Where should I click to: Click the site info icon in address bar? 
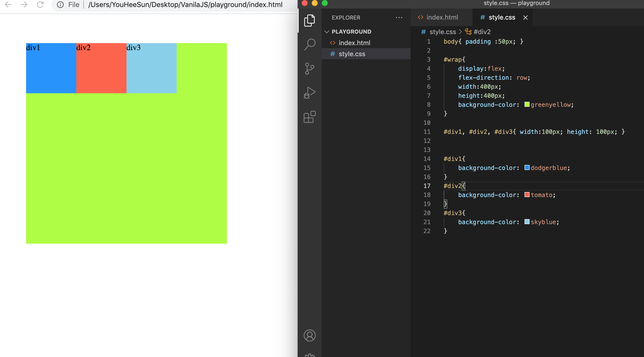point(60,5)
